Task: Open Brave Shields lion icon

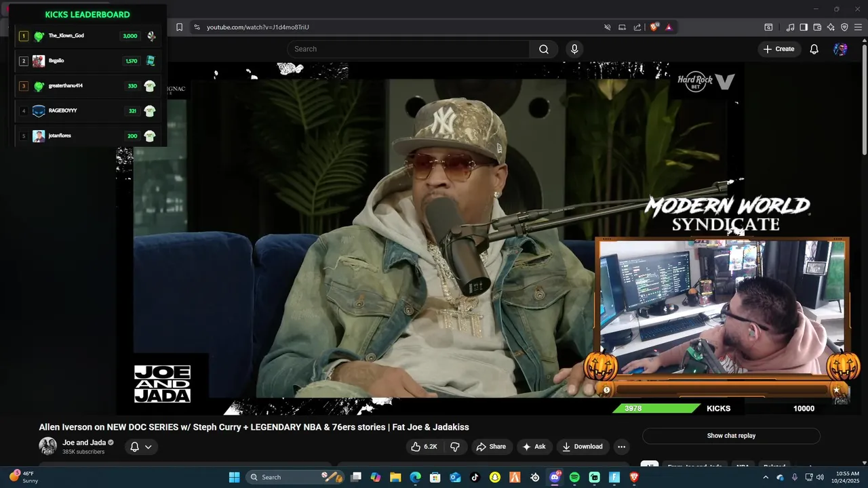Action: pyautogui.click(x=654, y=27)
